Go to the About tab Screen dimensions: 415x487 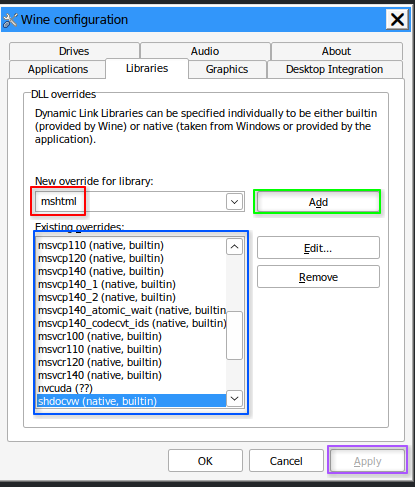(x=336, y=51)
